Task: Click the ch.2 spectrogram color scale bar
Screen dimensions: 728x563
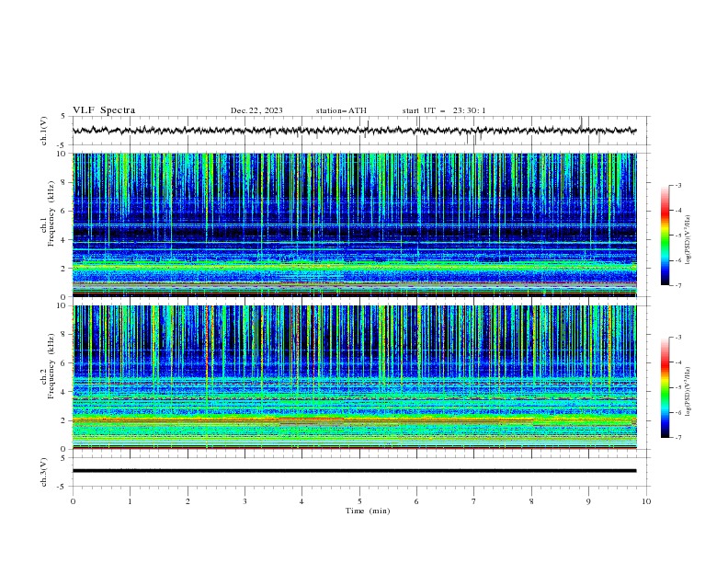Action: [665, 387]
